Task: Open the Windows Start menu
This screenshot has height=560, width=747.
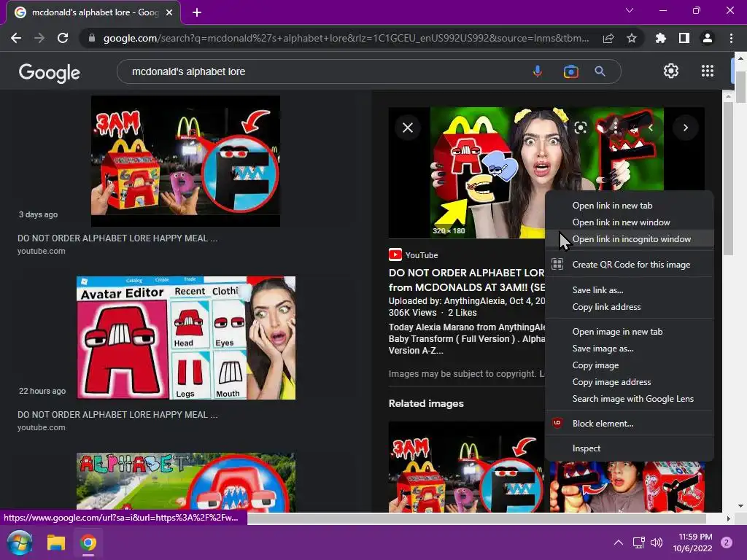Action: [20, 542]
